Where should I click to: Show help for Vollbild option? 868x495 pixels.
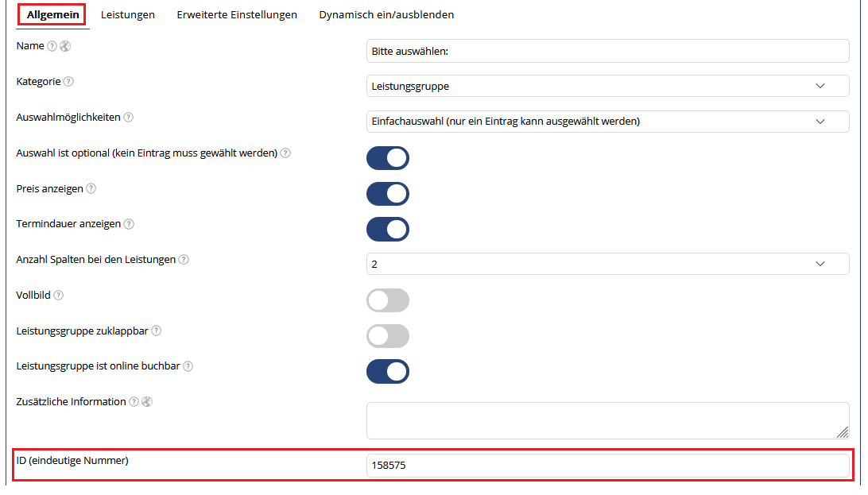[59, 296]
